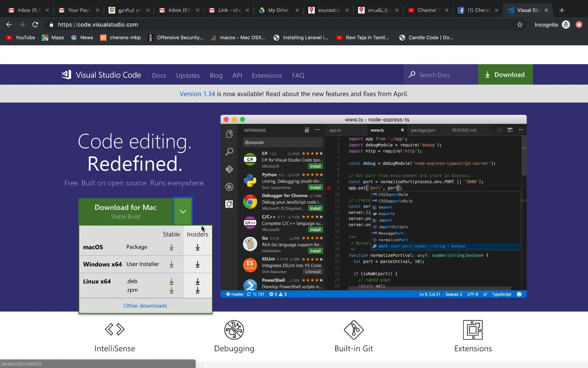This screenshot has width=588, height=368.
Task: Open the Docs navigation item
Action: coord(159,75)
